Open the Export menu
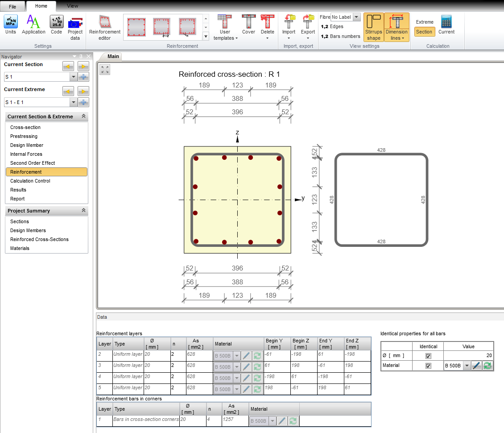Image resolution: width=504 pixels, height=433 pixels. tap(308, 27)
